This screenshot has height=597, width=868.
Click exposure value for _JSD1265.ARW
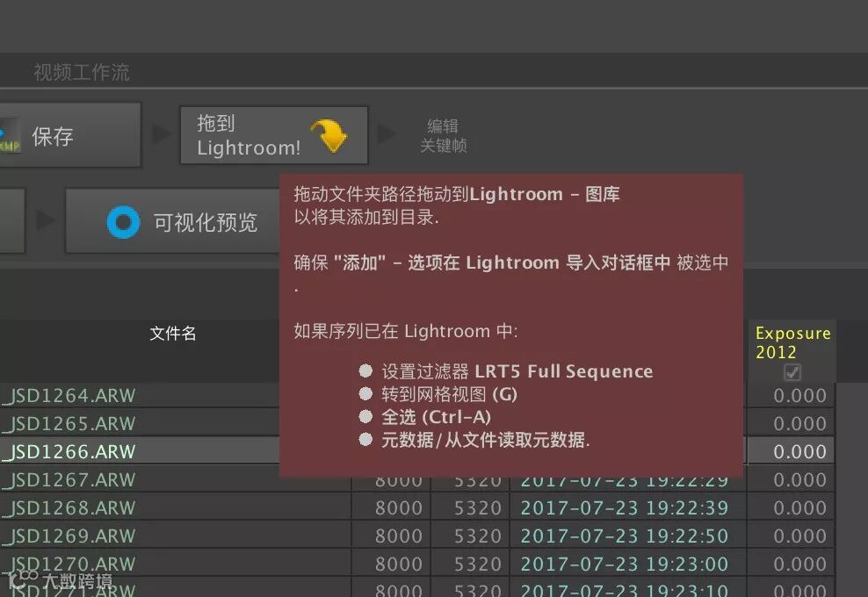[x=799, y=424]
